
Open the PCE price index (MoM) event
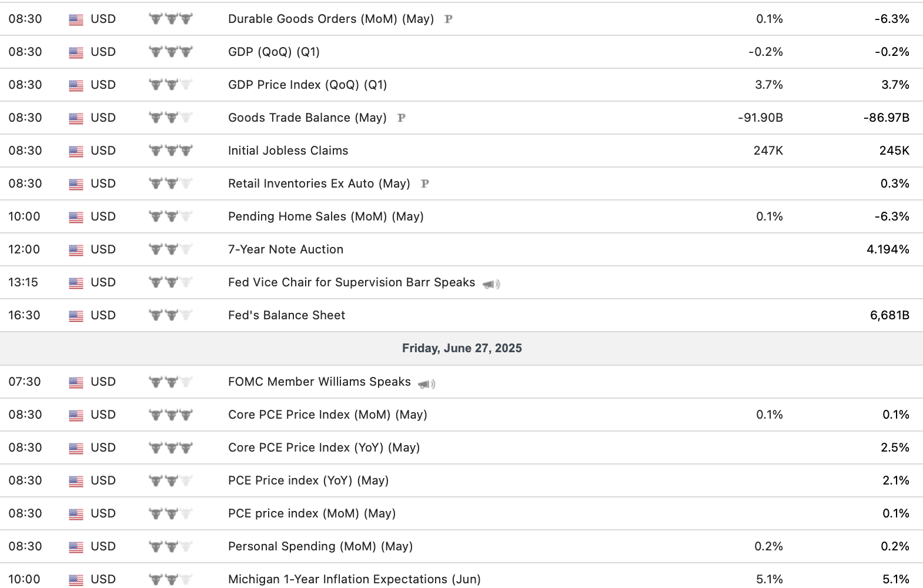312,513
